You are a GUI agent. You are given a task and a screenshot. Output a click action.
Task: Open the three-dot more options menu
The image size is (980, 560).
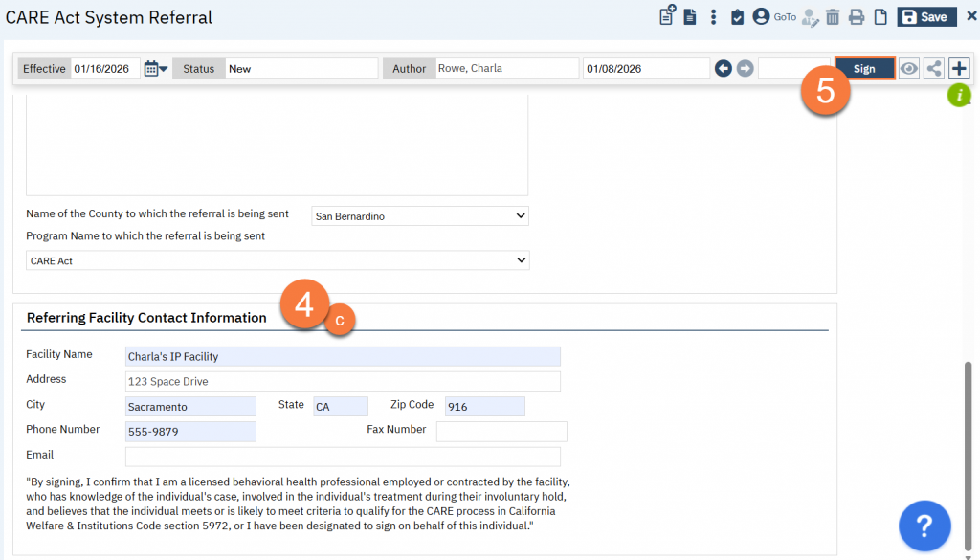click(x=713, y=17)
